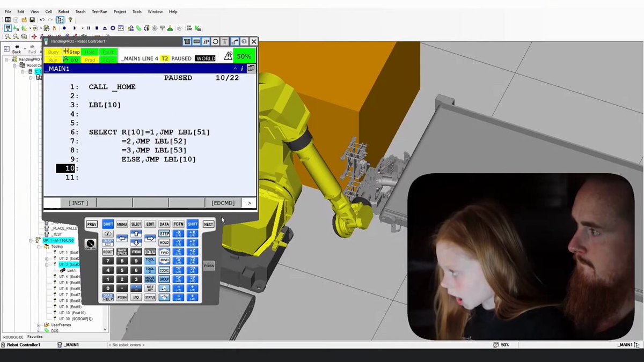644x362 pixels.
Task: Click the > next softkey arrow on pendant screen
Action: 249,203
